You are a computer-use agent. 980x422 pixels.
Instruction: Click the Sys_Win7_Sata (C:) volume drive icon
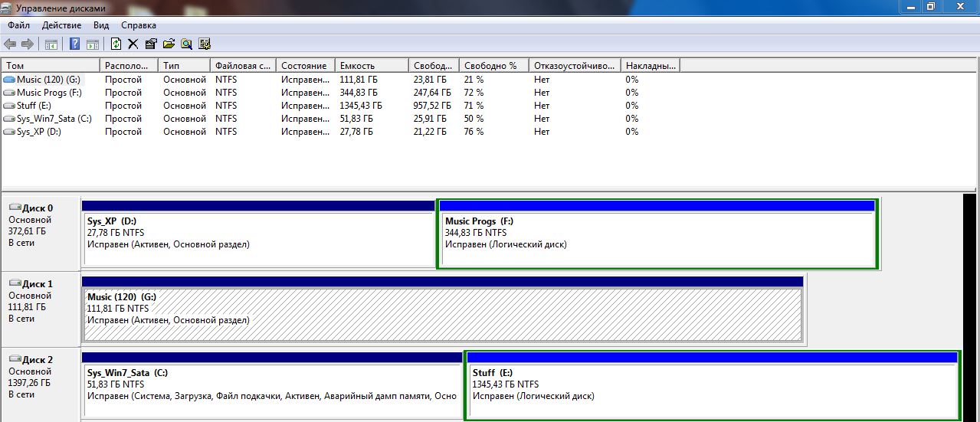(x=9, y=119)
